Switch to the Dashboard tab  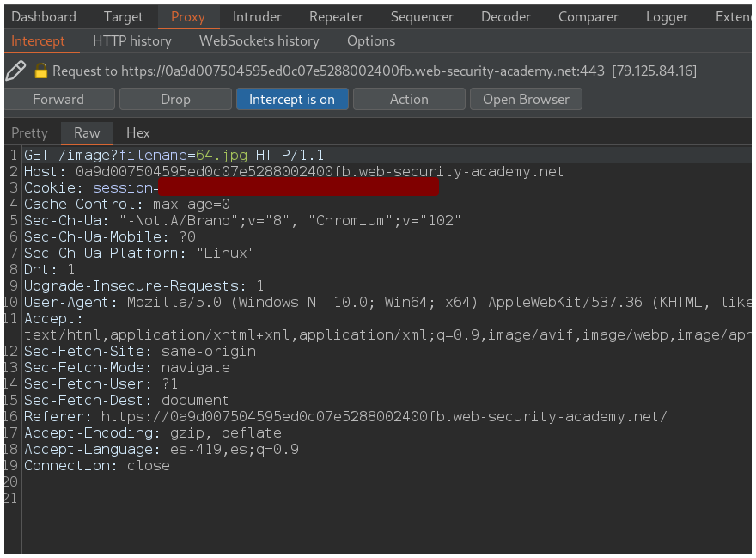(x=44, y=16)
